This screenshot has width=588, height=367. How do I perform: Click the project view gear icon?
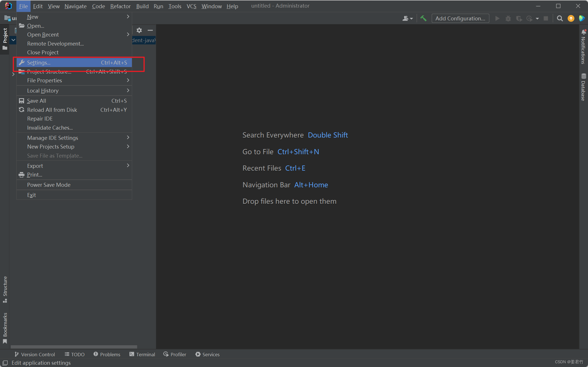tap(139, 30)
